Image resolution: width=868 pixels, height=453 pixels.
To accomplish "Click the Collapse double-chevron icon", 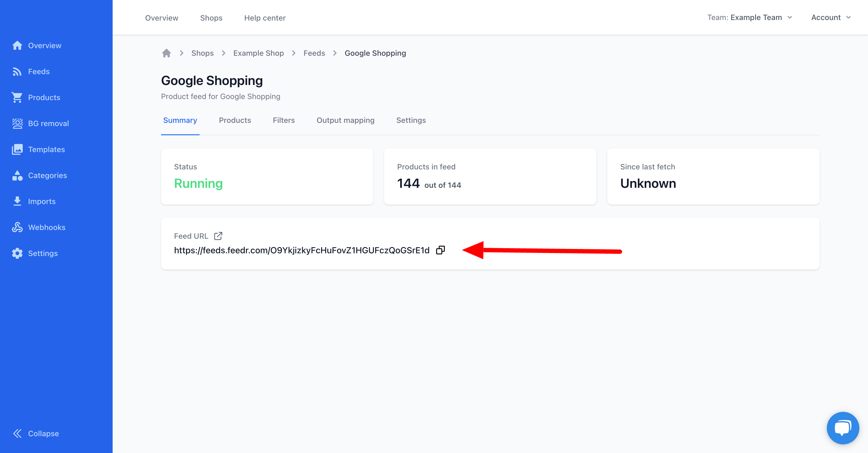I will [17, 434].
